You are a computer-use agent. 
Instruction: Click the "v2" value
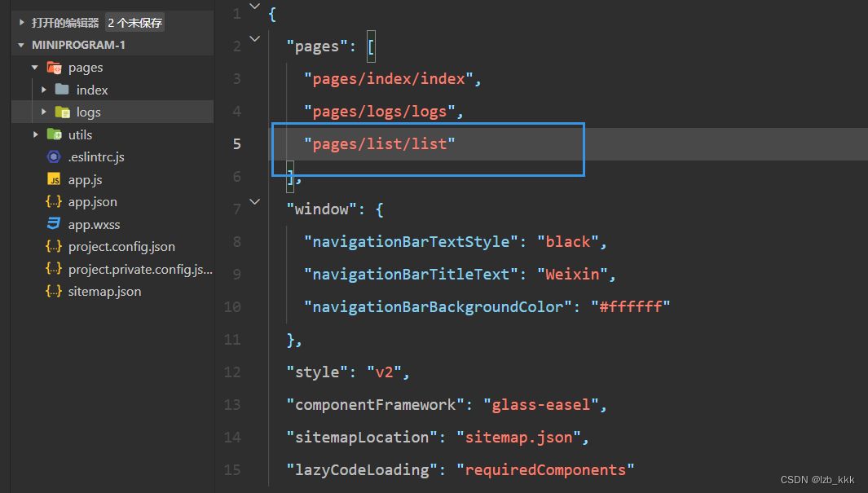click(x=384, y=372)
